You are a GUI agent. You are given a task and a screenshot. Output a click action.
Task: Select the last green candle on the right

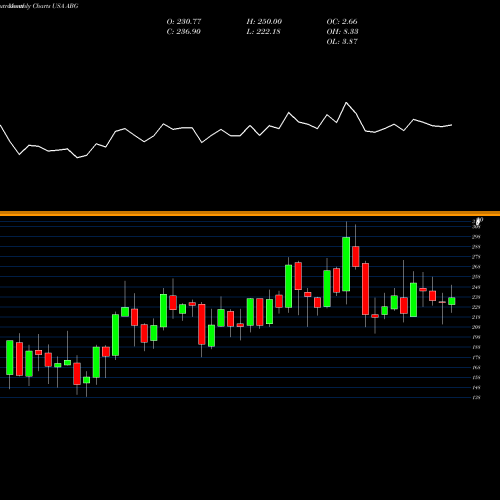click(x=452, y=301)
